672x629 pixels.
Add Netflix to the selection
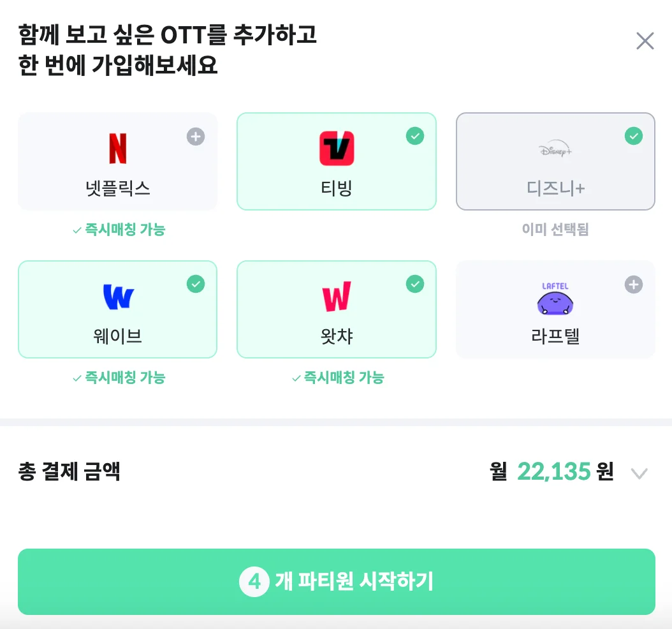tap(117, 161)
